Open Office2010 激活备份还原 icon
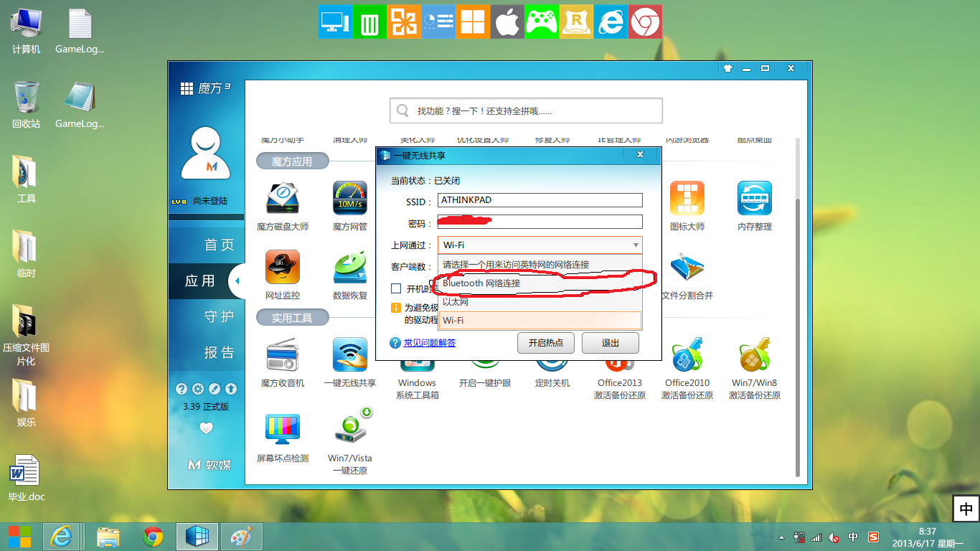Screen dimensions: 980x551 [x=687, y=355]
